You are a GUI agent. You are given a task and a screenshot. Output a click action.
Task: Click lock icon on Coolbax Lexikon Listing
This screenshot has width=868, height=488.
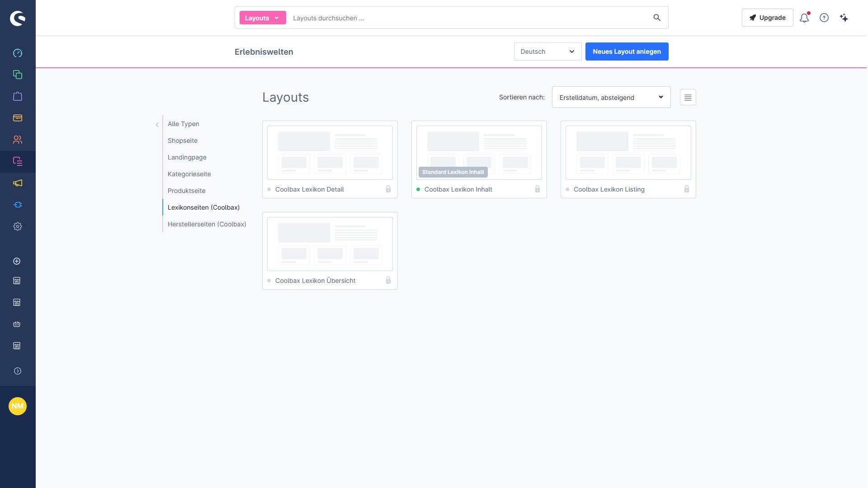687,189
